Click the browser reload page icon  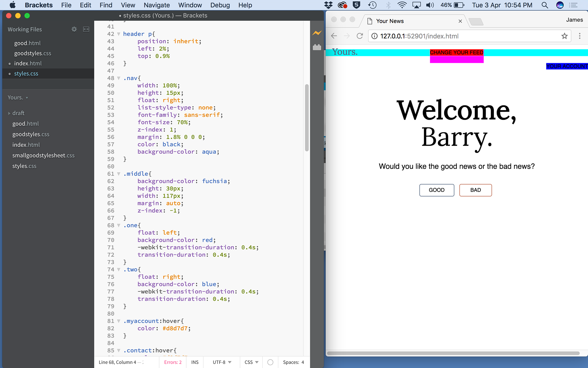(x=360, y=36)
